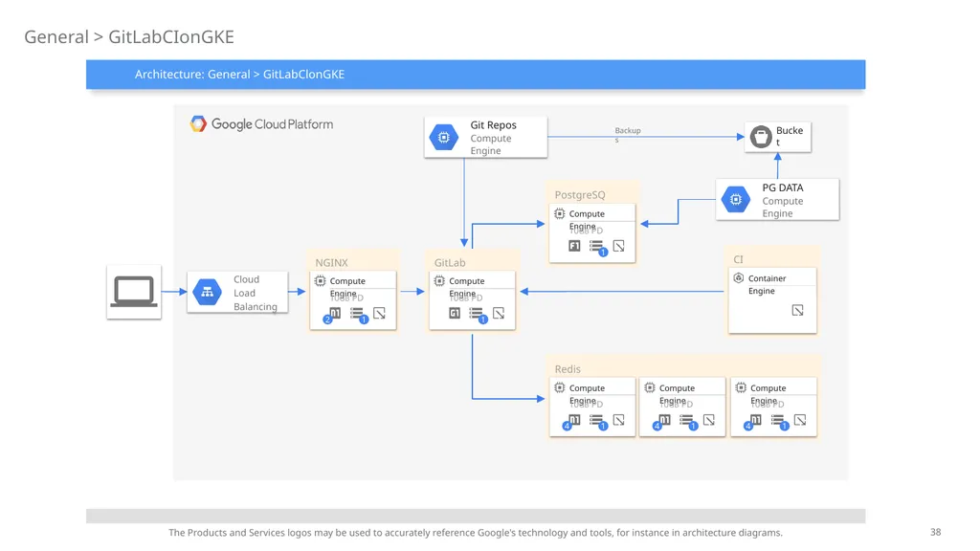Click the GitLab disk icon with badge
Viewport: 980px width, 551px height.
tap(478, 314)
